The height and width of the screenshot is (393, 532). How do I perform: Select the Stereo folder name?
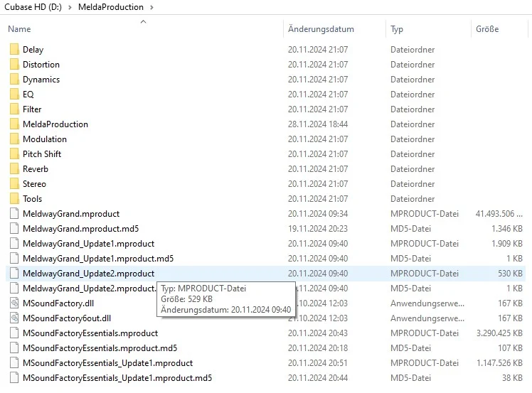coord(34,184)
